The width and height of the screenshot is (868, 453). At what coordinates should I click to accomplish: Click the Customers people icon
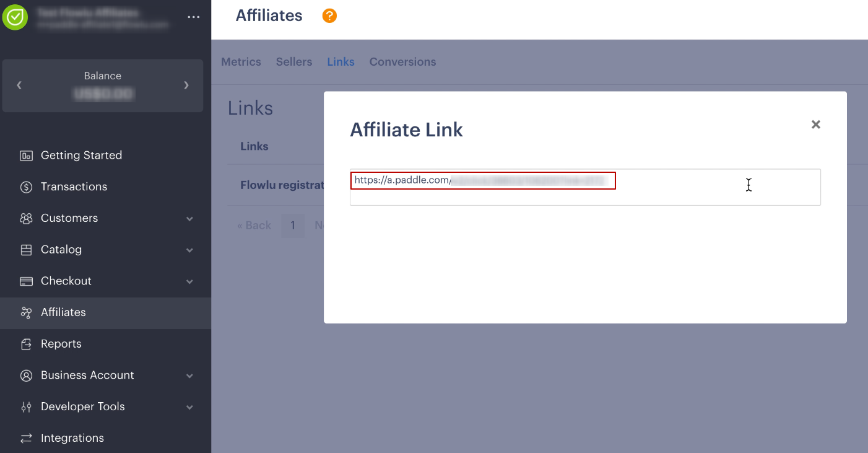(26, 218)
